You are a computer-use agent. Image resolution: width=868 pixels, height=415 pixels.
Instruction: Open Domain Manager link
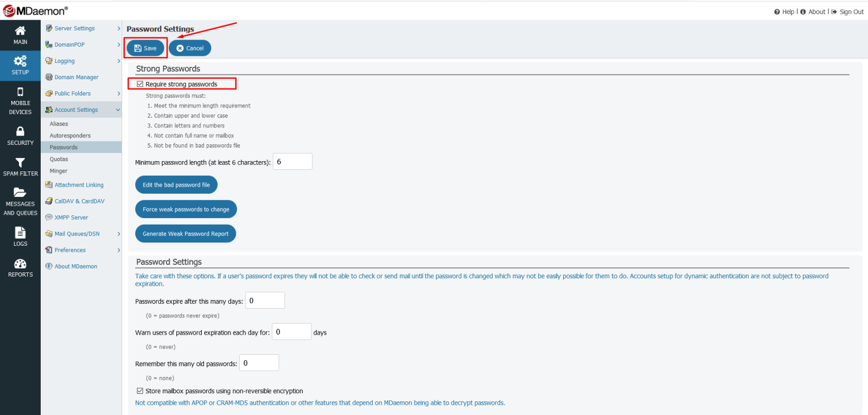pyautogui.click(x=76, y=77)
